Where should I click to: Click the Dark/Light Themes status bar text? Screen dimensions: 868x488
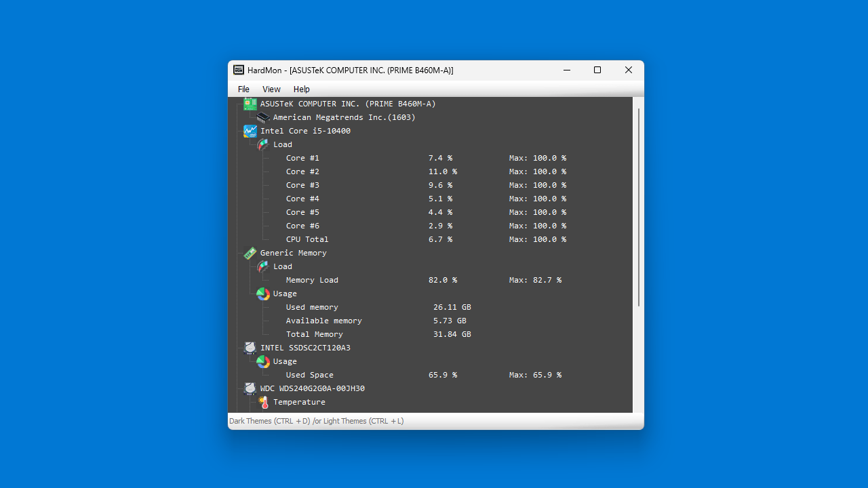tap(317, 421)
